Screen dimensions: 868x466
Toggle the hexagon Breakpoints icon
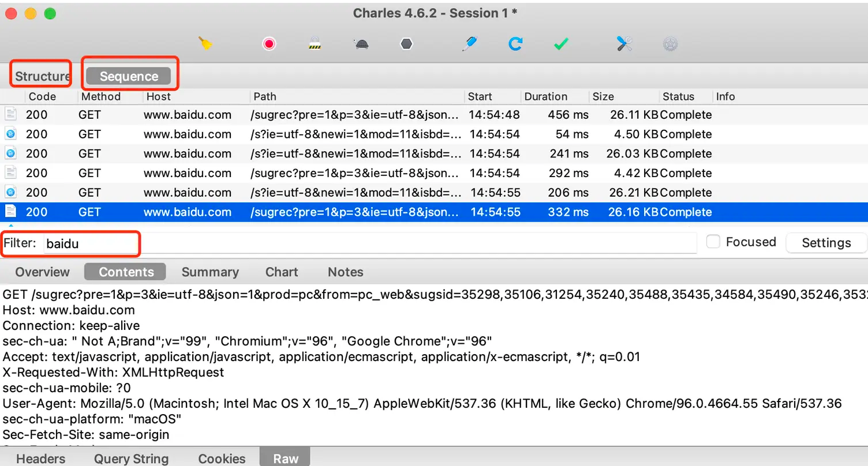tap(407, 44)
